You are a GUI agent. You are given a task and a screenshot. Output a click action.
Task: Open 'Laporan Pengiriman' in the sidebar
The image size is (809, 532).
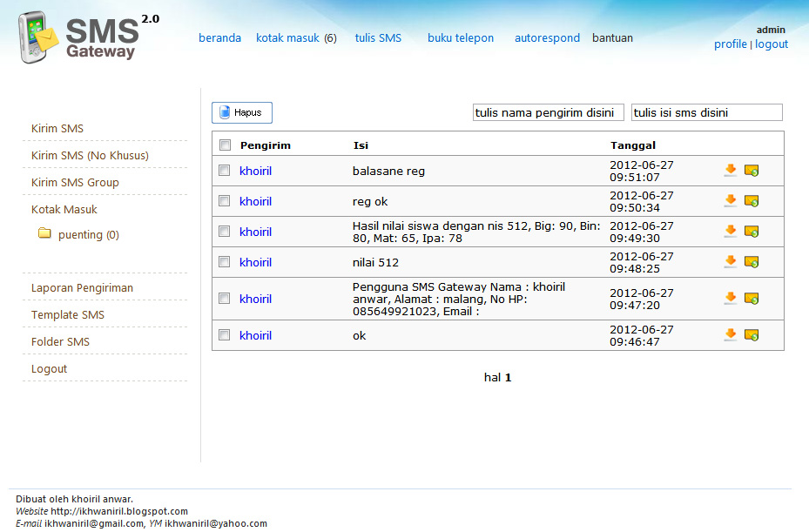tap(82, 288)
